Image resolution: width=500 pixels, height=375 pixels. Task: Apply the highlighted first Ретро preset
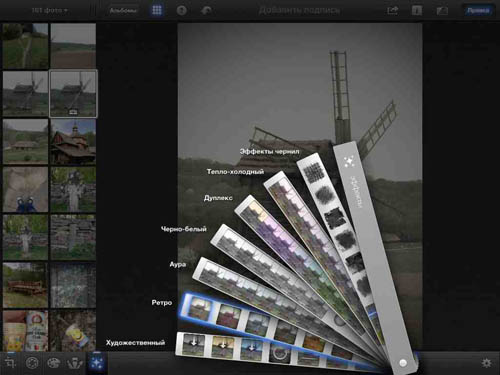[200, 308]
